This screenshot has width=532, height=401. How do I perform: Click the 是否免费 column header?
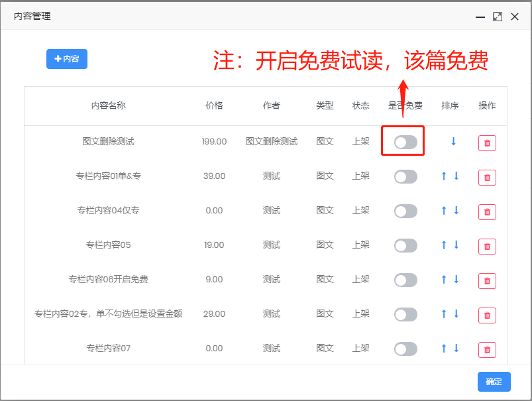pyautogui.click(x=405, y=105)
